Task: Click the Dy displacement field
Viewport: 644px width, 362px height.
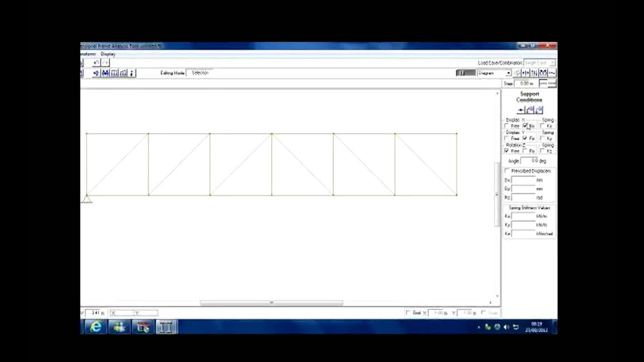Action: [523, 189]
